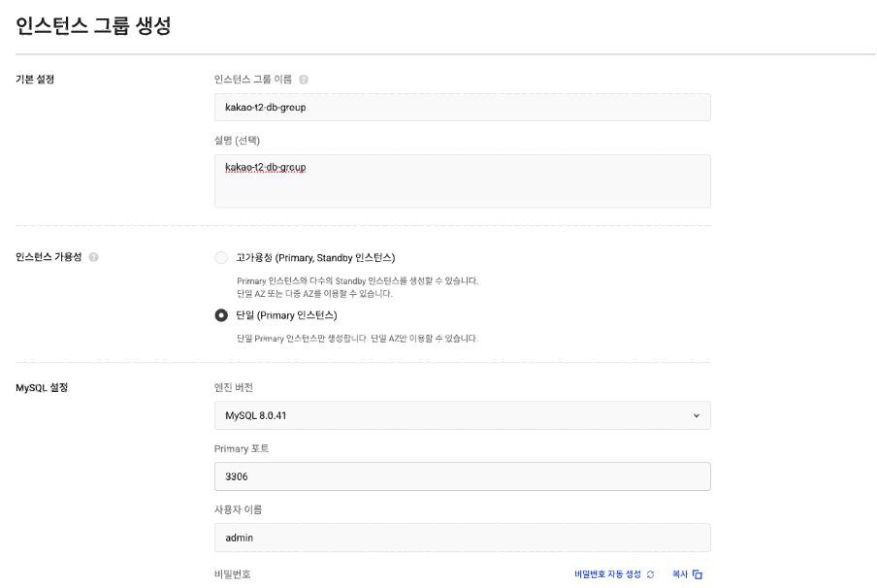
Task: Click into the 설명 (선택) text area
Action: coord(463,180)
